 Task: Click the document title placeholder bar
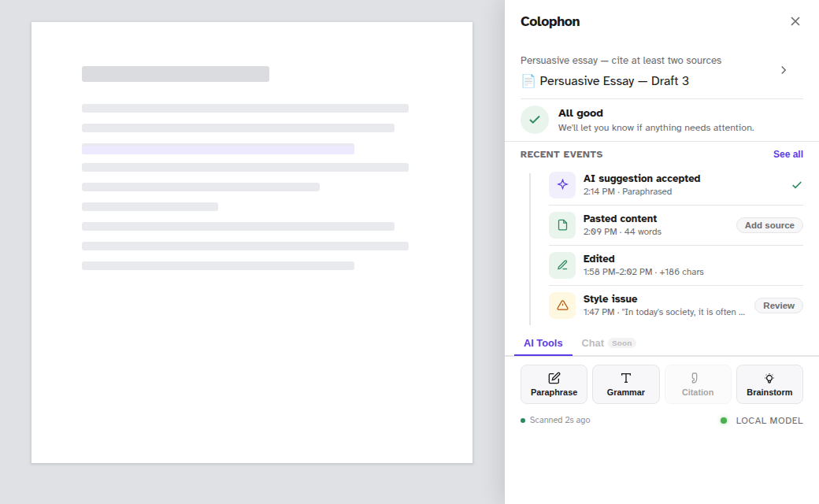point(176,74)
